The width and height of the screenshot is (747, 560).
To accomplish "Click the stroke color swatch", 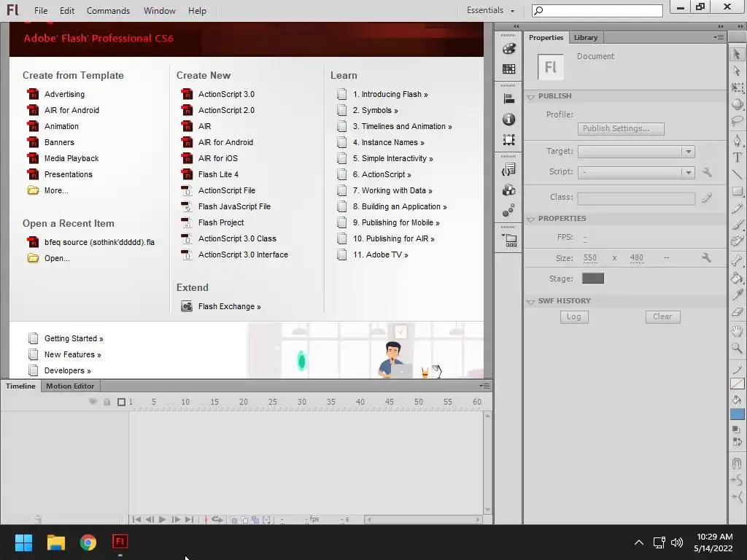I will 737,384.
